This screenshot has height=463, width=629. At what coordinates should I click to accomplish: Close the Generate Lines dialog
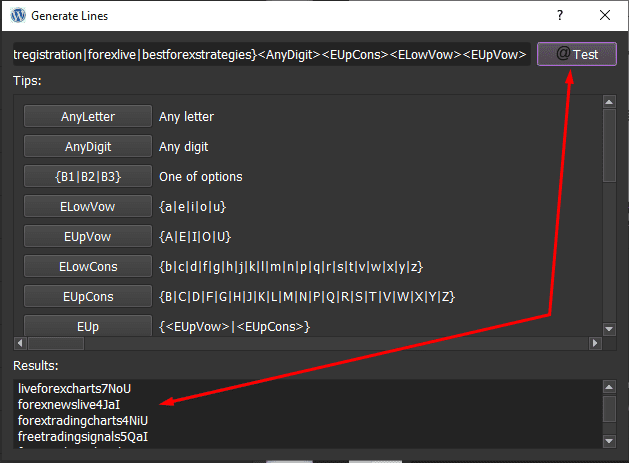click(605, 16)
